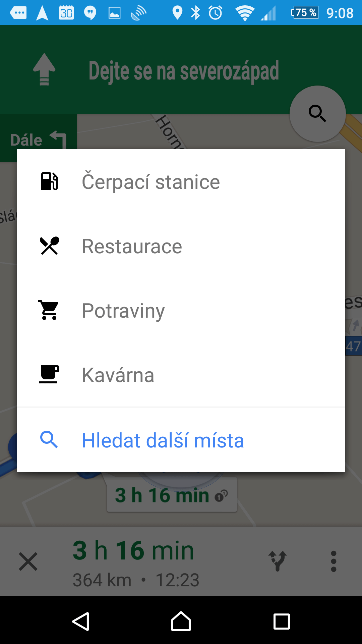Choose Kavárna from the list
The height and width of the screenshot is (644, 362).
tap(181, 375)
